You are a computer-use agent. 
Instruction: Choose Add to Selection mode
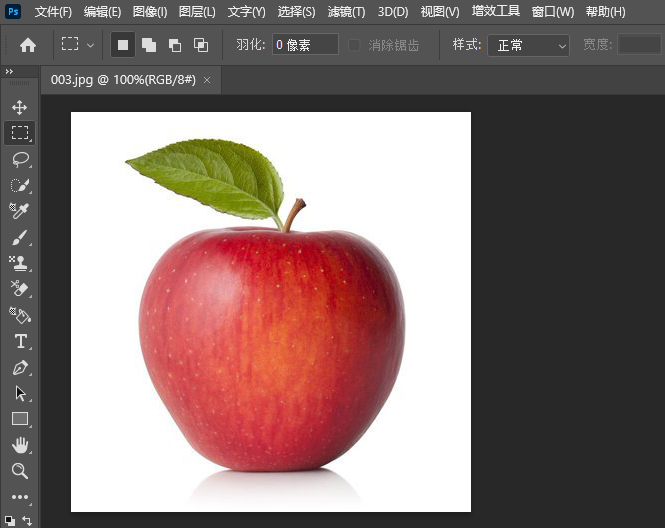[x=149, y=45]
